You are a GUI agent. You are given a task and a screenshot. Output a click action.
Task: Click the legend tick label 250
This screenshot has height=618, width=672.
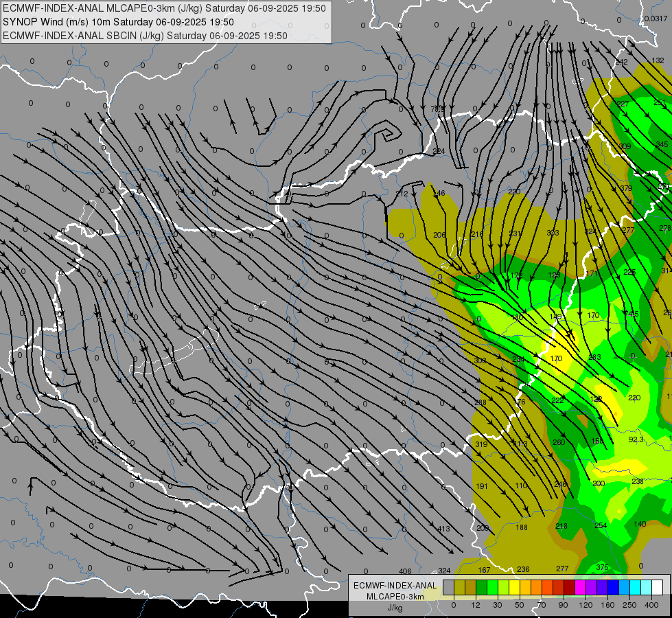coord(629,605)
